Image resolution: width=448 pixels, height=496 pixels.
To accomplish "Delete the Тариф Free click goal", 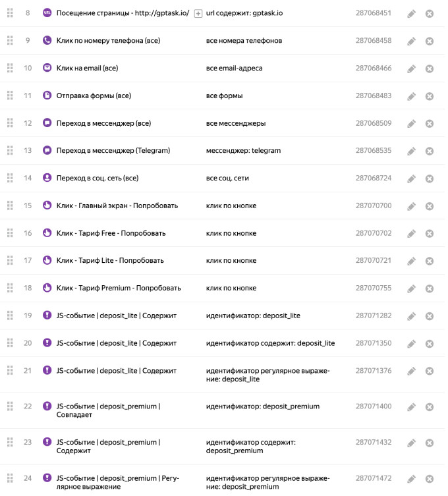I will 430,234.
